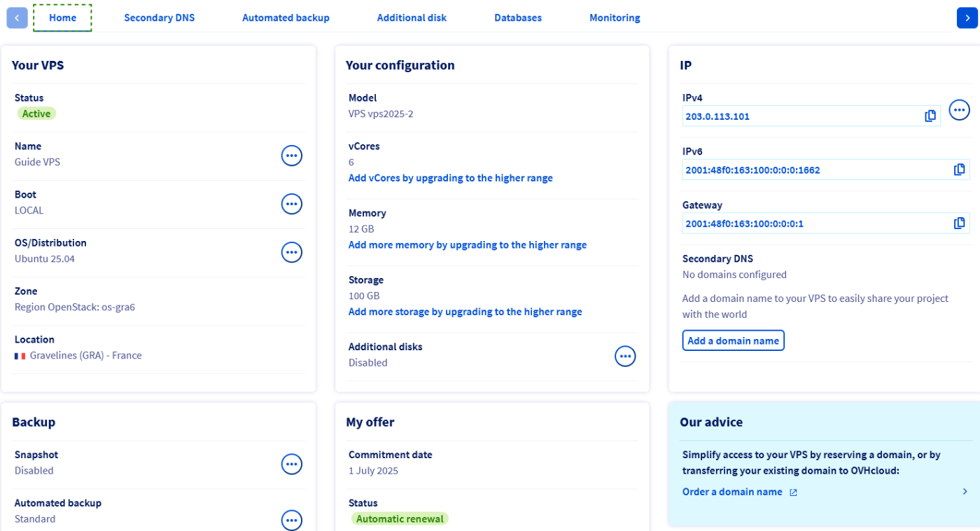Click Add more memory by upgrading link
Viewport: 980px width, 531px height.
coord(467,244)
